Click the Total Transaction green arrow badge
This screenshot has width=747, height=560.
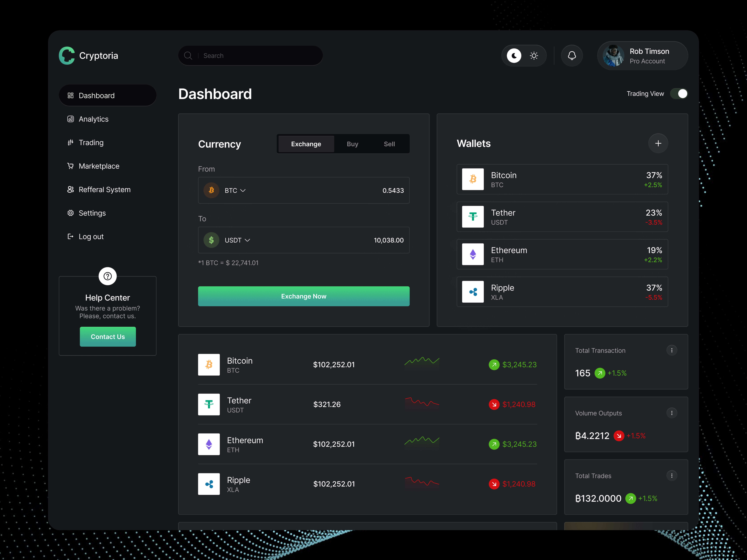pos(600,373)
